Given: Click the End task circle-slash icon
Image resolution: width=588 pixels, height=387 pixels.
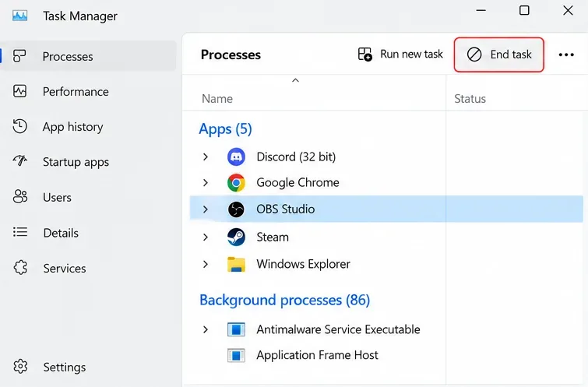Looking at the screenshot, I should 474,55.
